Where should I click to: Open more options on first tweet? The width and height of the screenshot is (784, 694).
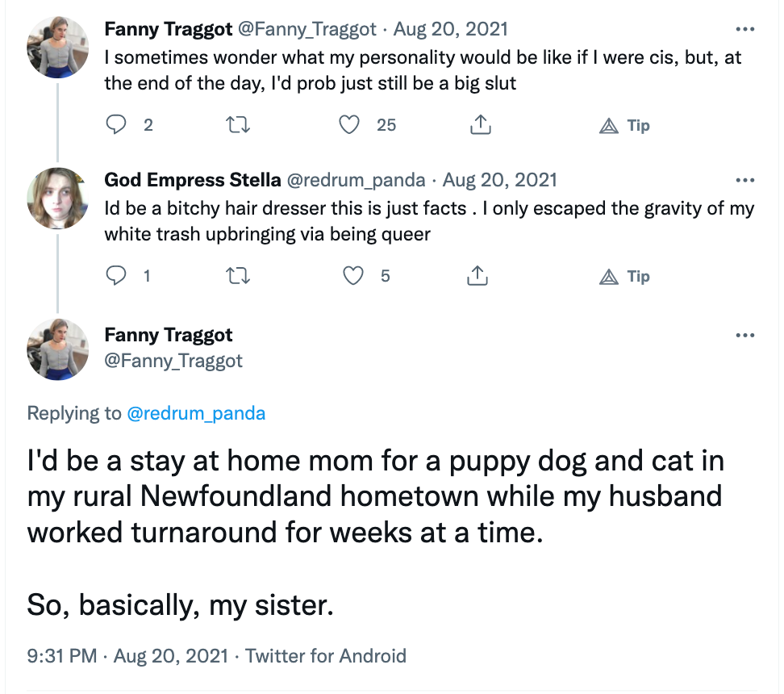coord(745,30)
